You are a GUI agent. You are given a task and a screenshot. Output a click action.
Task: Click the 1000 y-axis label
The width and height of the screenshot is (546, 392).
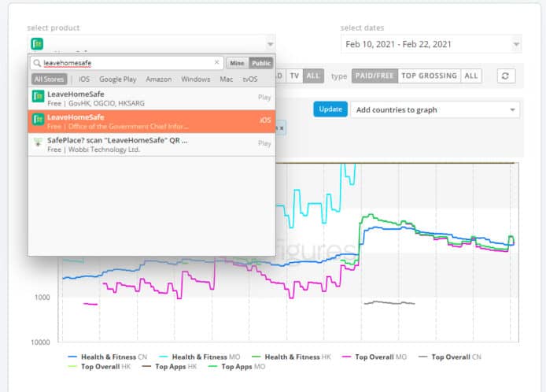click(42, 298)
